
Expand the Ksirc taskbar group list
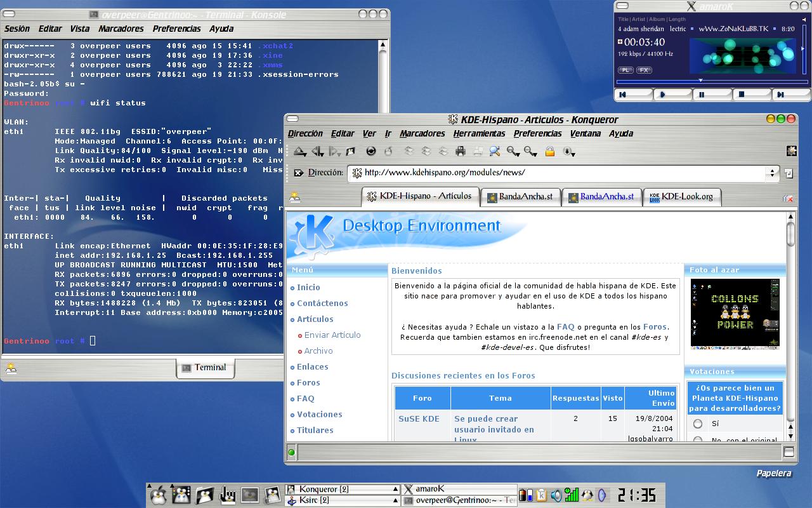tap(395, 500)
